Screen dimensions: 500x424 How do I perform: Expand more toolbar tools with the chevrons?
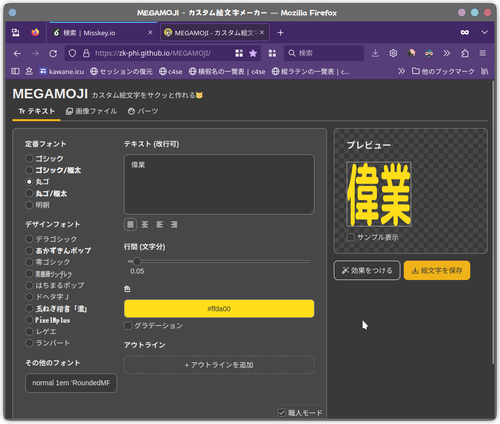447,53
